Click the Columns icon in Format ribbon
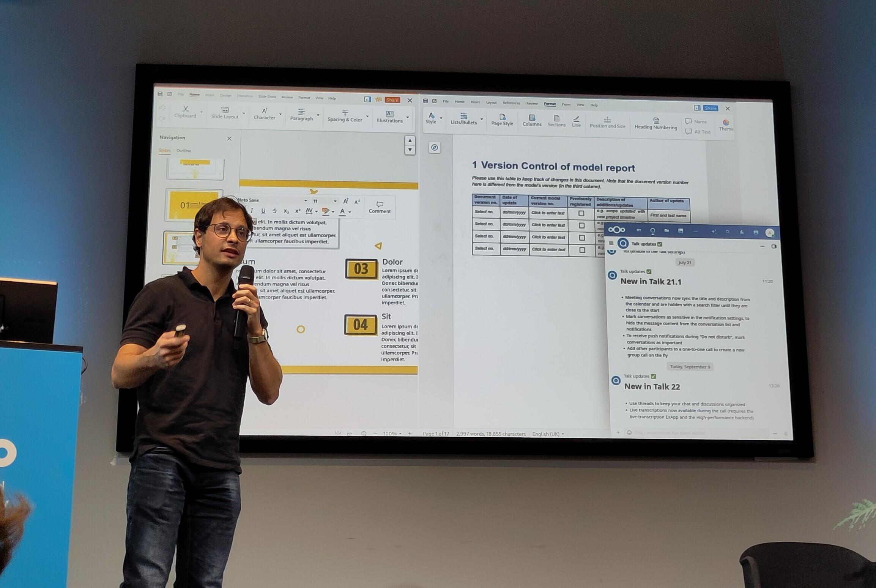This screenshot has width=876, height=588. coord(532,118)
